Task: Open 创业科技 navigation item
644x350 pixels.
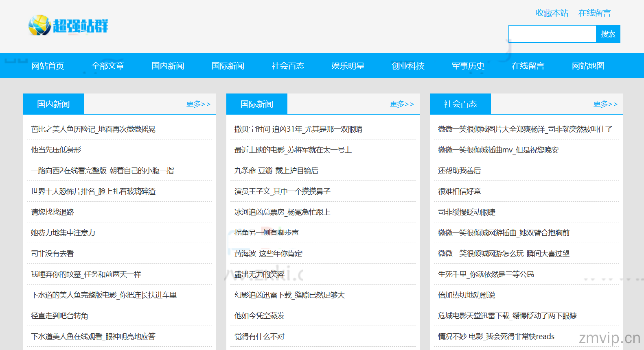Action: point(408,66)
